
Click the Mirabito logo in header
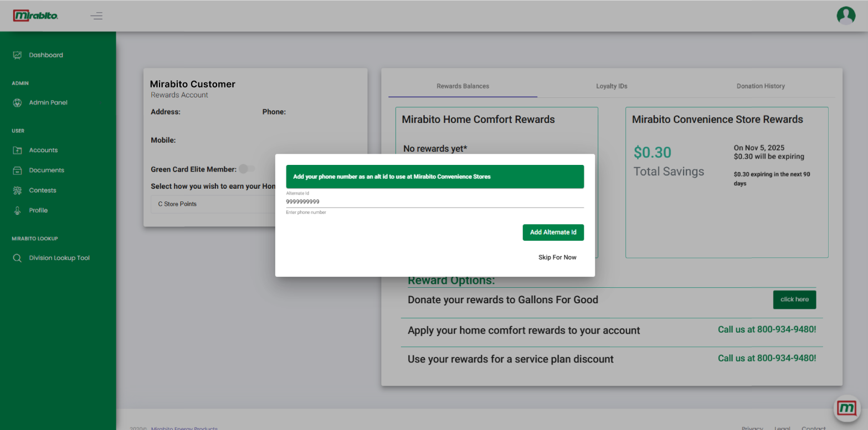coord(35,15)
